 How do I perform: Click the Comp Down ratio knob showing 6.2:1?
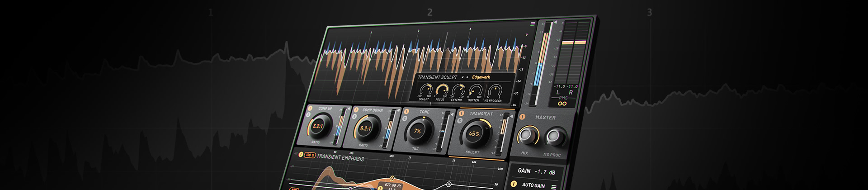[365, 128]
